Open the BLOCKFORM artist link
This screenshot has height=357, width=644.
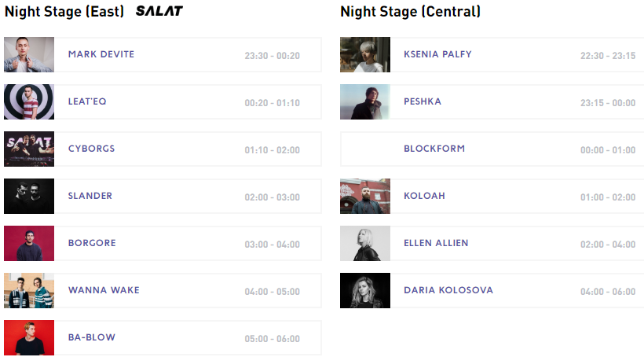(x=434, y=149)
